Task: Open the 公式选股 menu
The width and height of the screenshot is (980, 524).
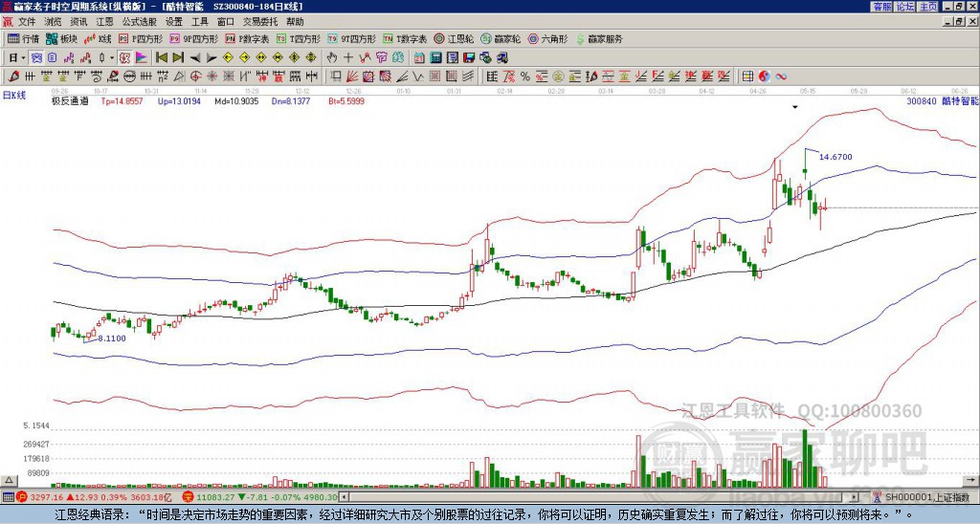Action: [x=140, y=22]
